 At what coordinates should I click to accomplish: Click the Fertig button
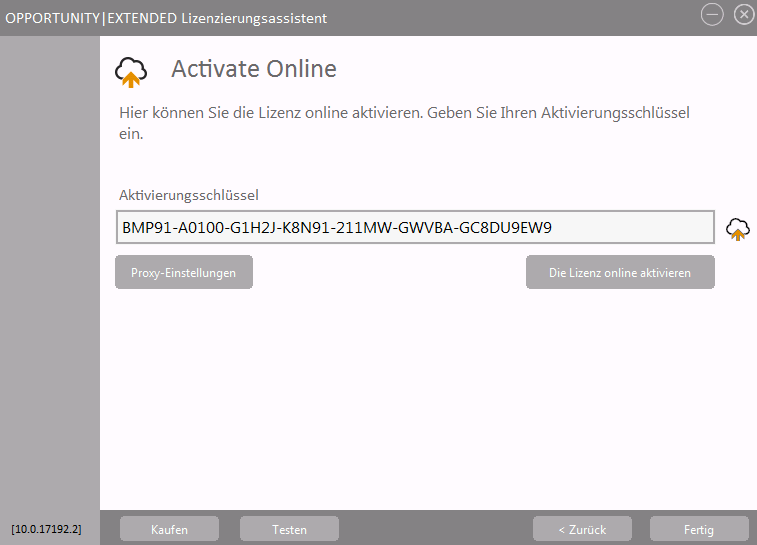[x=699, y=529]
